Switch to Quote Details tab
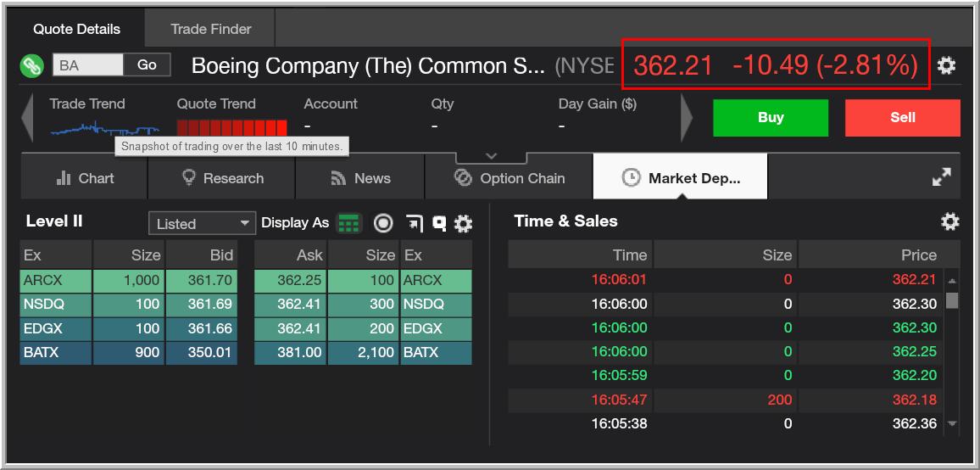The image size is (980, 470). click(76, 29)
